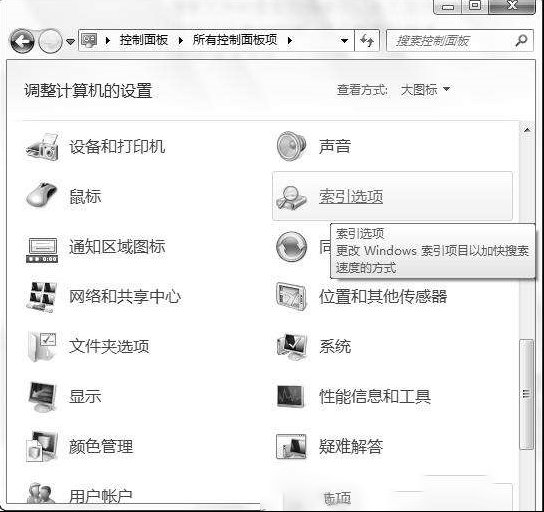Open the Mouse icon (鼠标)

click(42, 195)
